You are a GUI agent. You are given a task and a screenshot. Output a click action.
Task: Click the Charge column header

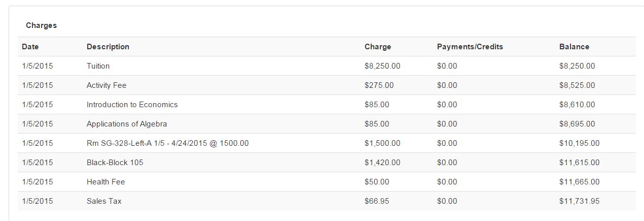(x=378, y=47)
